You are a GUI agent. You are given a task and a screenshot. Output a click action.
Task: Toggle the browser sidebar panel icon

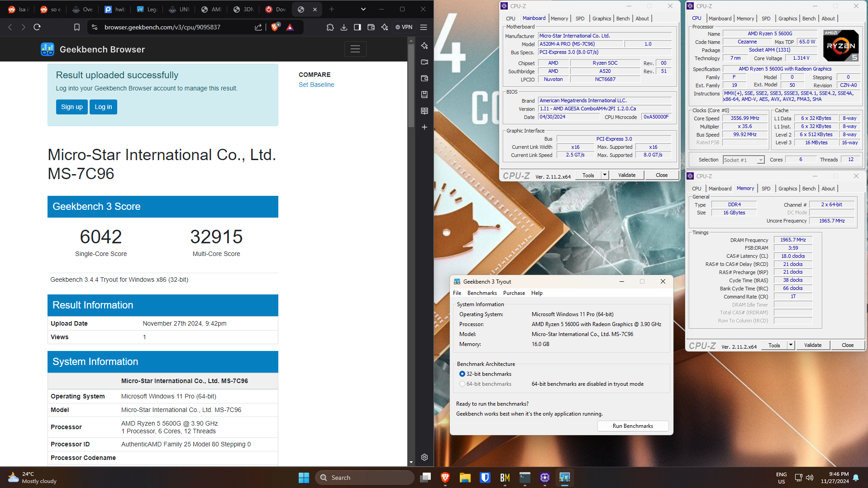click(x=358, y=27)
